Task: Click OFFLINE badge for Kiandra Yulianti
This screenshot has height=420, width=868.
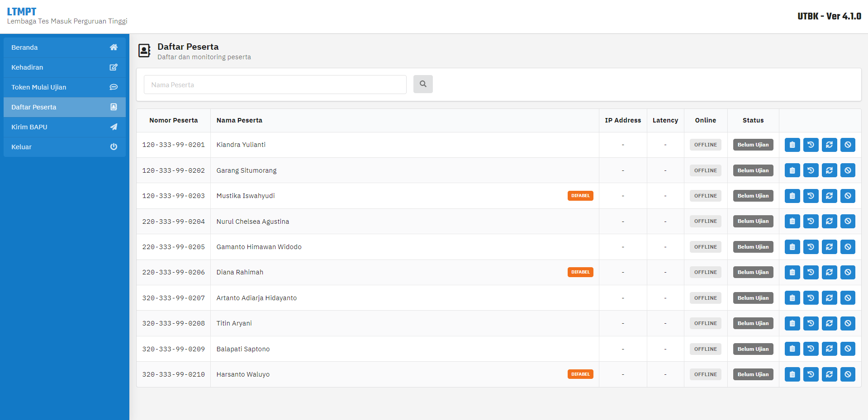Action: 706,145
